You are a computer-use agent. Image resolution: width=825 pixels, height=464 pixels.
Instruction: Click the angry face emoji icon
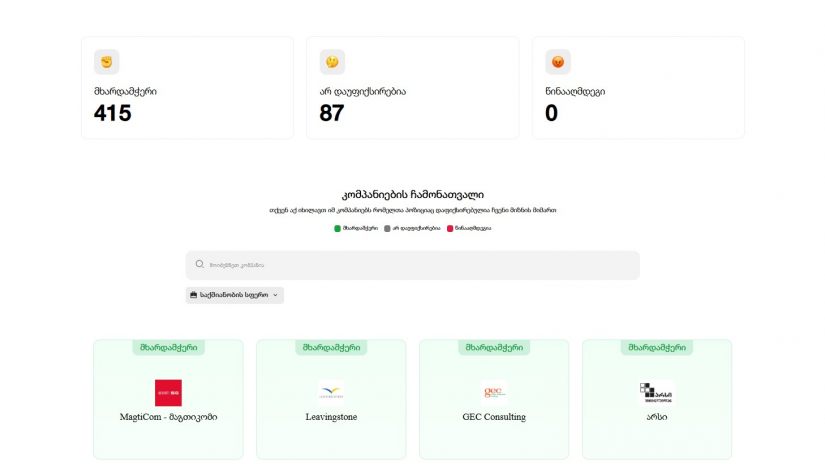[x=557, y=62]
